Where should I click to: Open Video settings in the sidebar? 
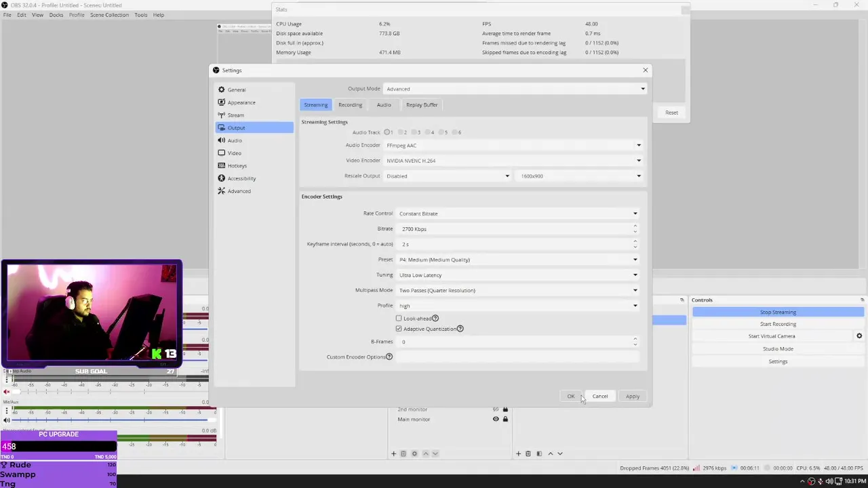[x=255, y=153]
